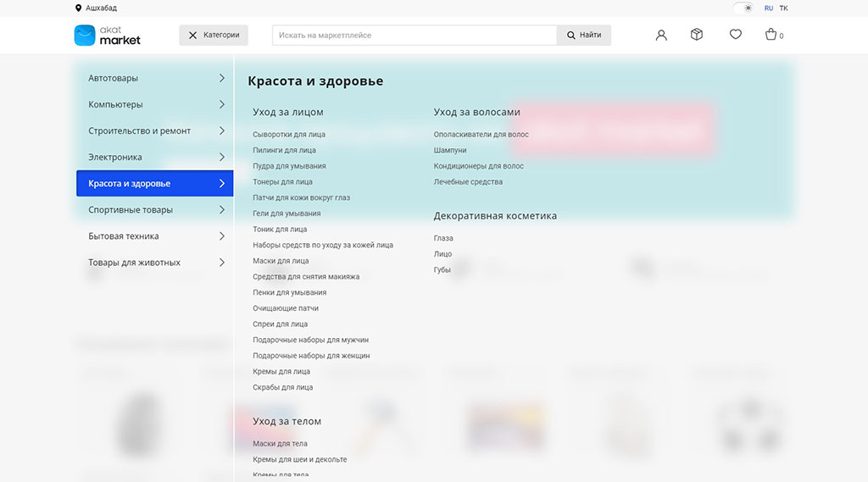Open Сыворотки для лица
Image resolution: width=868 pixels, height=482 pixels.
[289, 135]
